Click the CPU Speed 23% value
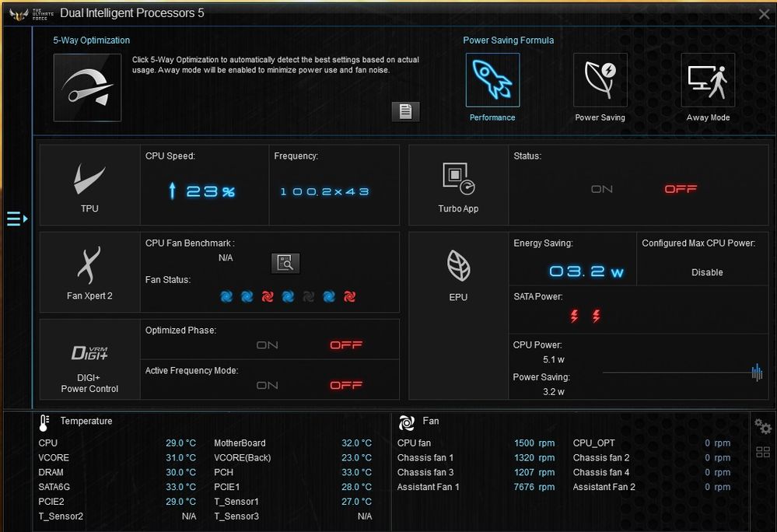This screenshot has height=532, width=777. coord(201,191)
